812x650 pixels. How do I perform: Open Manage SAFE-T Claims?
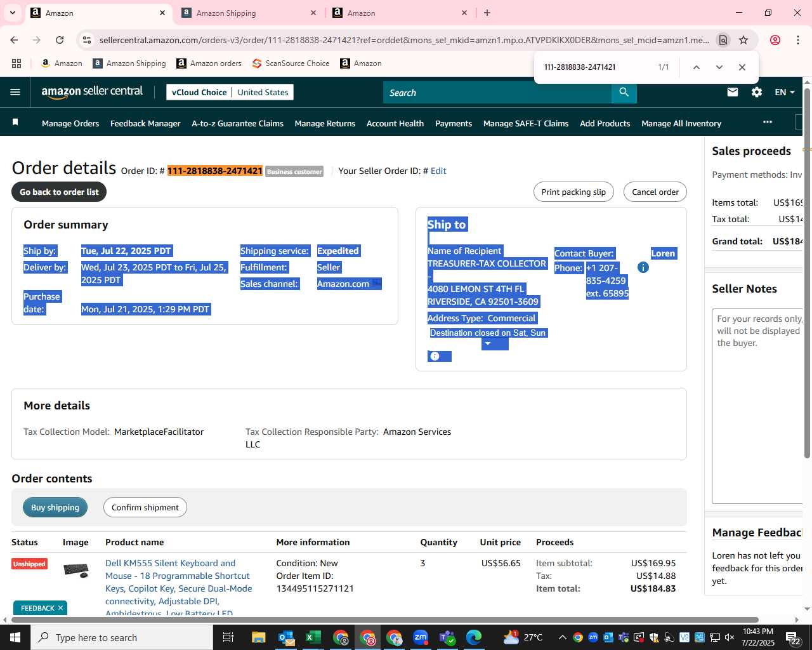pyautogui.click(x=526, y=123)
